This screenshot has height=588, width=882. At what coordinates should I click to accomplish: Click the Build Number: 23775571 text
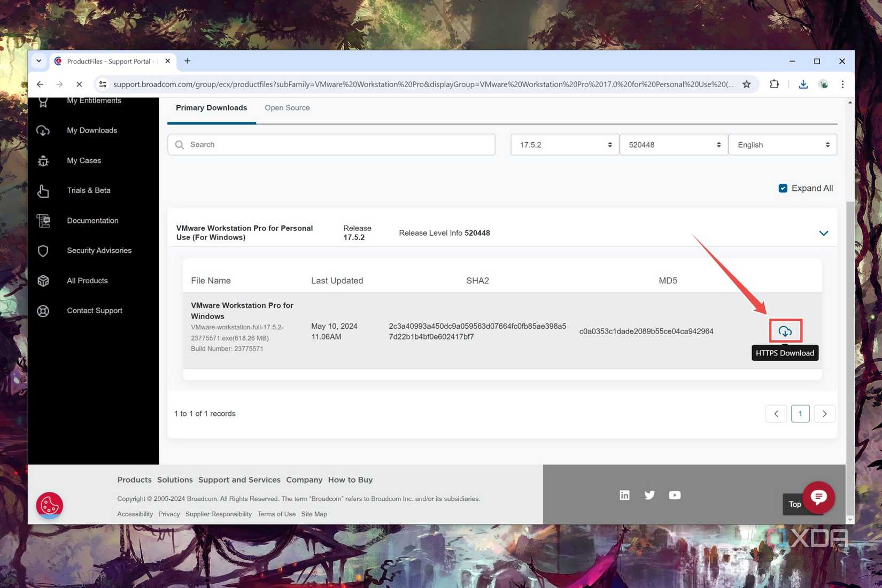point(227,349)
